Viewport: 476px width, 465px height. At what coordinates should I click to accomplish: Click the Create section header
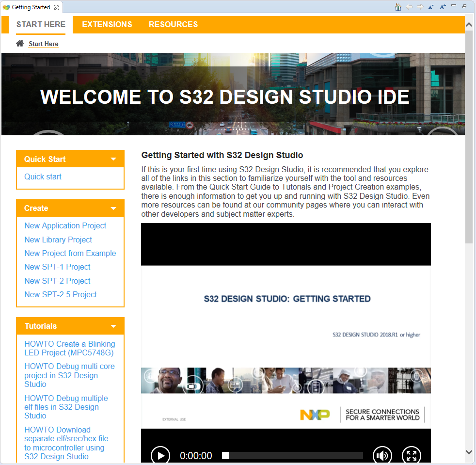click(70, 208)
